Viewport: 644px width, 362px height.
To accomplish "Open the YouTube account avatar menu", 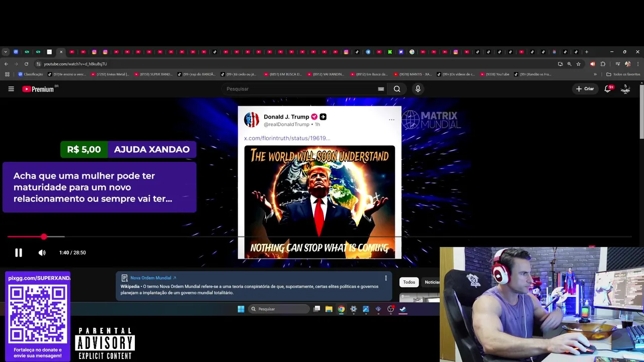I will coord(625,89).
